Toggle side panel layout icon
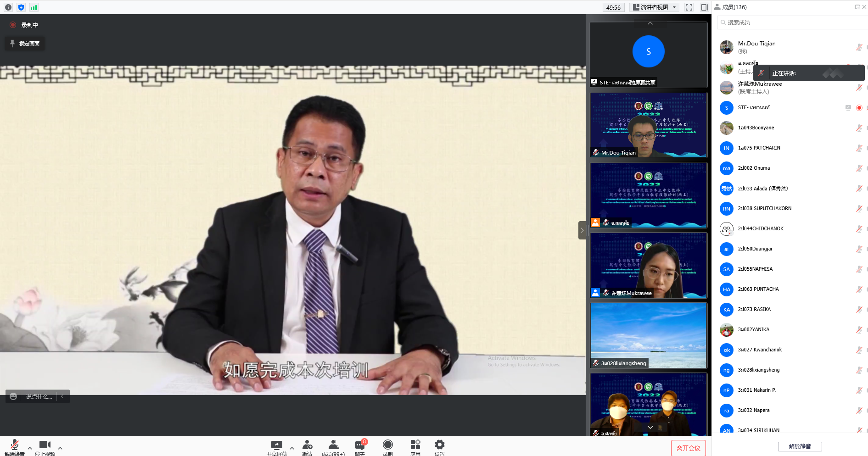 [x=705, y=7]
